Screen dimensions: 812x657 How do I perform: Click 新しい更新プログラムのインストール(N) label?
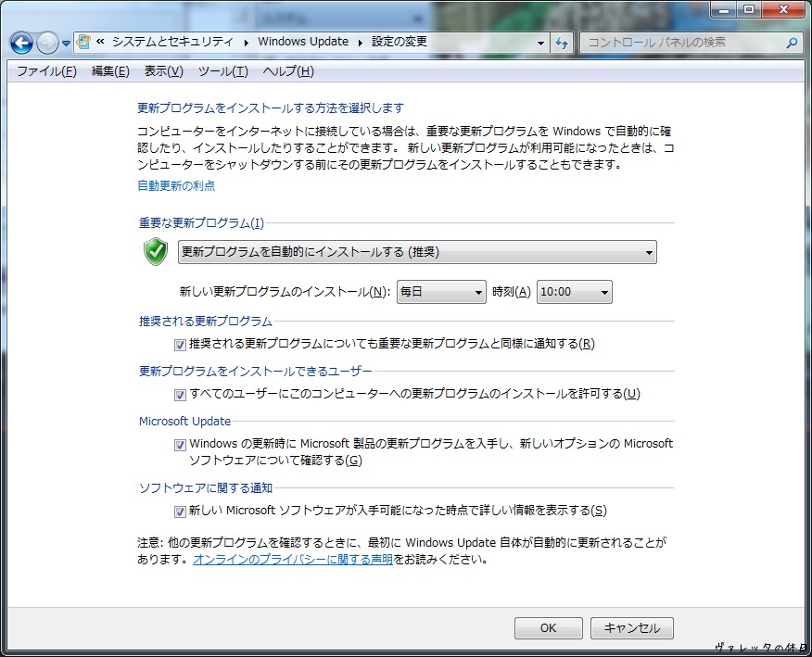[x=285, y=292]
